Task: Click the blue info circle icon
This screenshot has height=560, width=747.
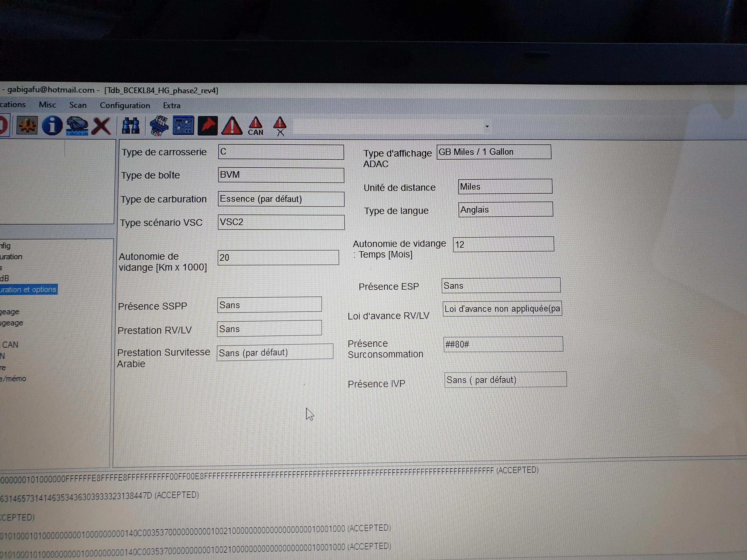Action: pos(52,126)
